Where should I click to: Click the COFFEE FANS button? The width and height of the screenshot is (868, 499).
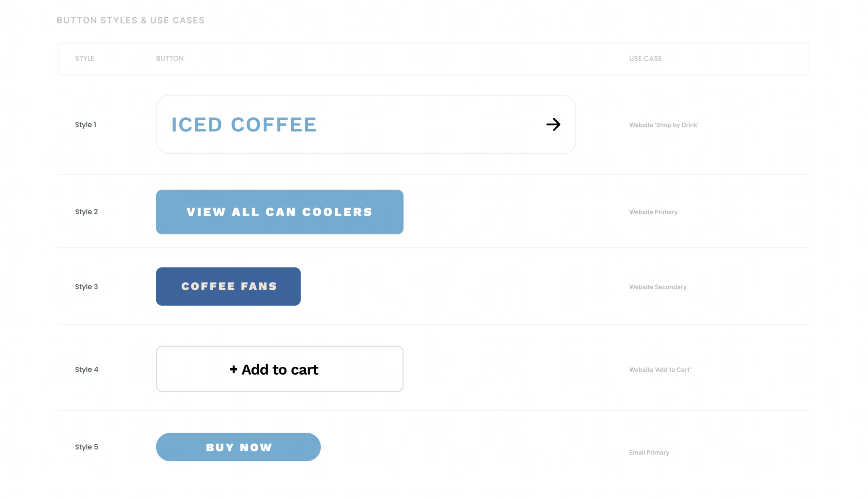click(x=228, y=286)
